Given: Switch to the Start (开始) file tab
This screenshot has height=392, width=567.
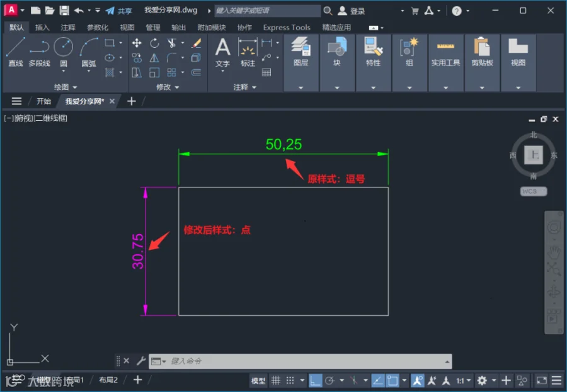Looking at the screenshot, I should [43, 101].
